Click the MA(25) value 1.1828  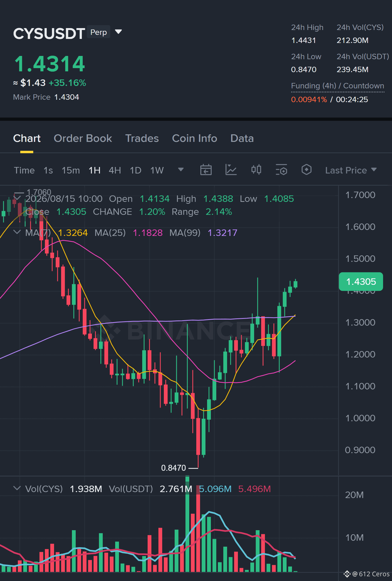148,233
